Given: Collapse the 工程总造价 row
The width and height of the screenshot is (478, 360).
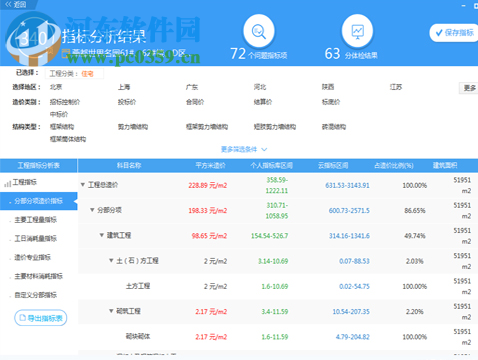Looking at the screenshot, I should click(83, 185).
